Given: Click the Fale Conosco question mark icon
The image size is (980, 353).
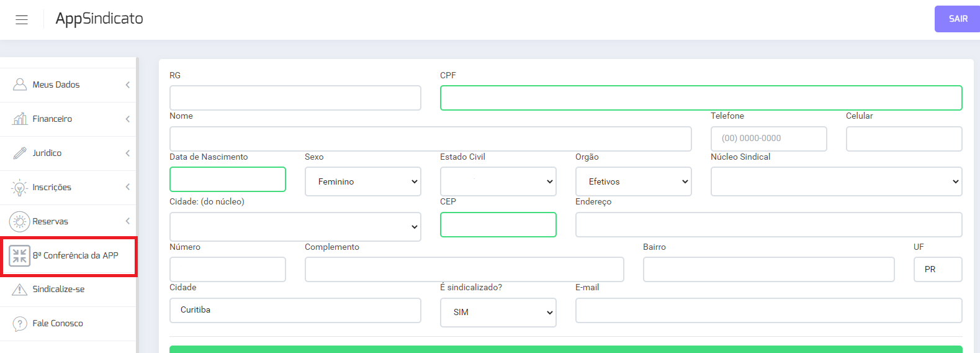Looking at the screenshot, I should [20, 324].
